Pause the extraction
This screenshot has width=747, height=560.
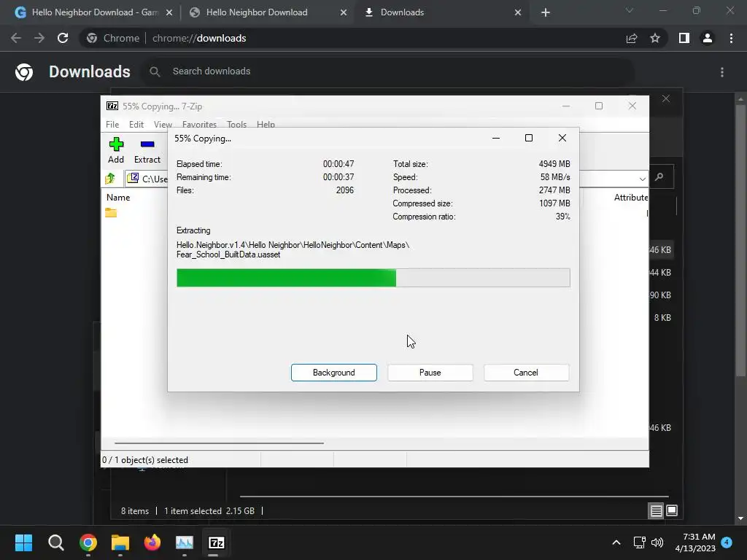[x=430, y=373]
